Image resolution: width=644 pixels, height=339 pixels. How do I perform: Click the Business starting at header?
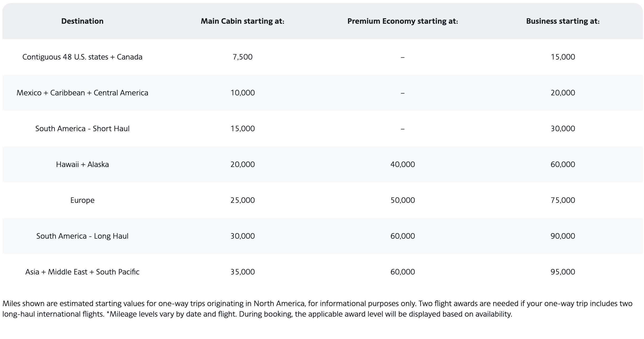[563, 21]
